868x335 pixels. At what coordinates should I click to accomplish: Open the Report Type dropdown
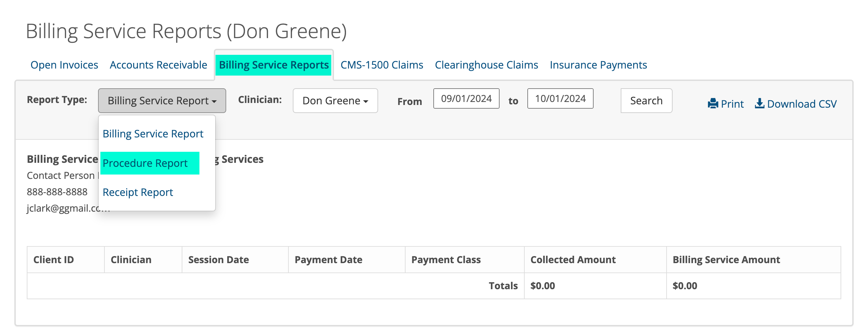(162, 101)
